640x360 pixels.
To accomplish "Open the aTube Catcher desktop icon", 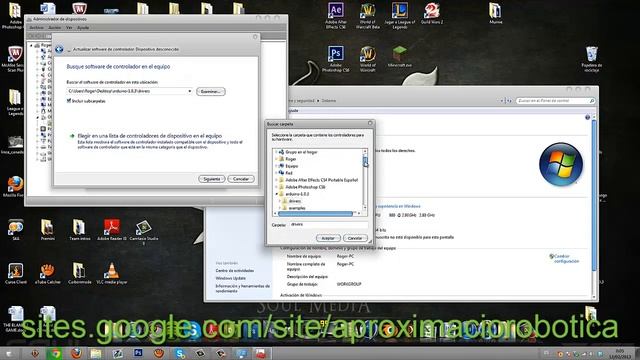I will point(47,273).
